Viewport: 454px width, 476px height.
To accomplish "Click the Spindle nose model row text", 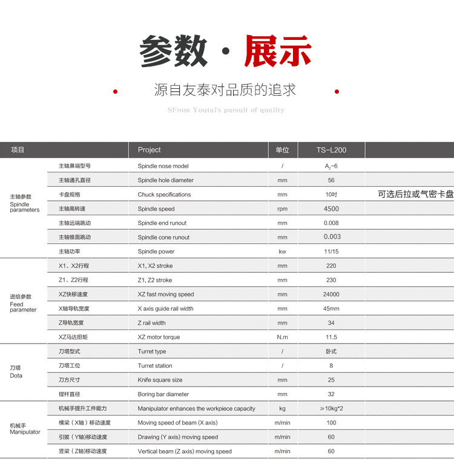I will (x=163, y=166).
